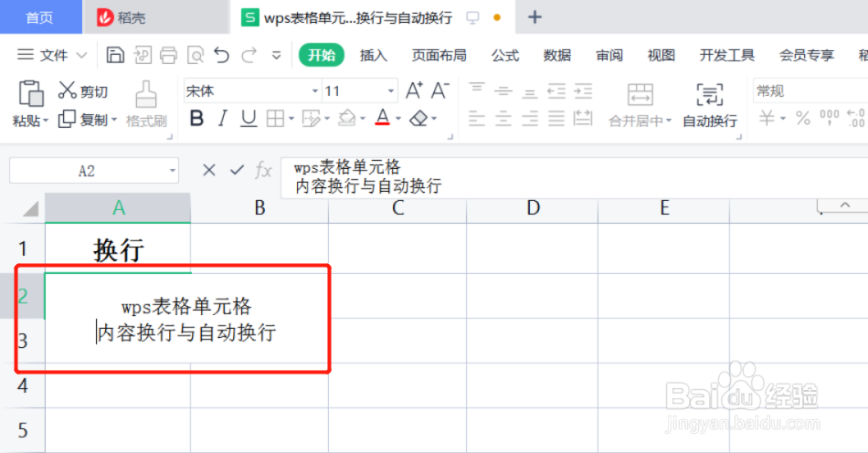Go to the 首页 home tab
The height and width of the screenshot is (453, 868).
pos(40,17)
